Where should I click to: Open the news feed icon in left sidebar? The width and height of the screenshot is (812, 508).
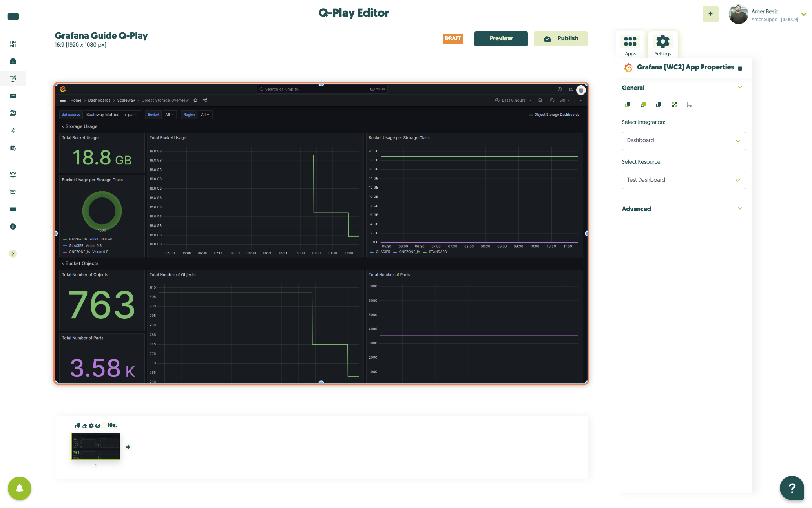click(13, 192)
